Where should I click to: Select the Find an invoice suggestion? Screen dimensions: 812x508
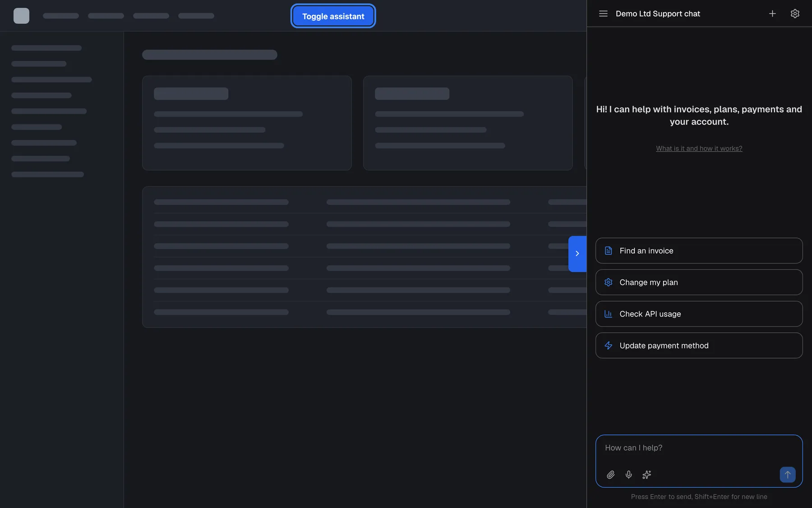click(699, 251)
